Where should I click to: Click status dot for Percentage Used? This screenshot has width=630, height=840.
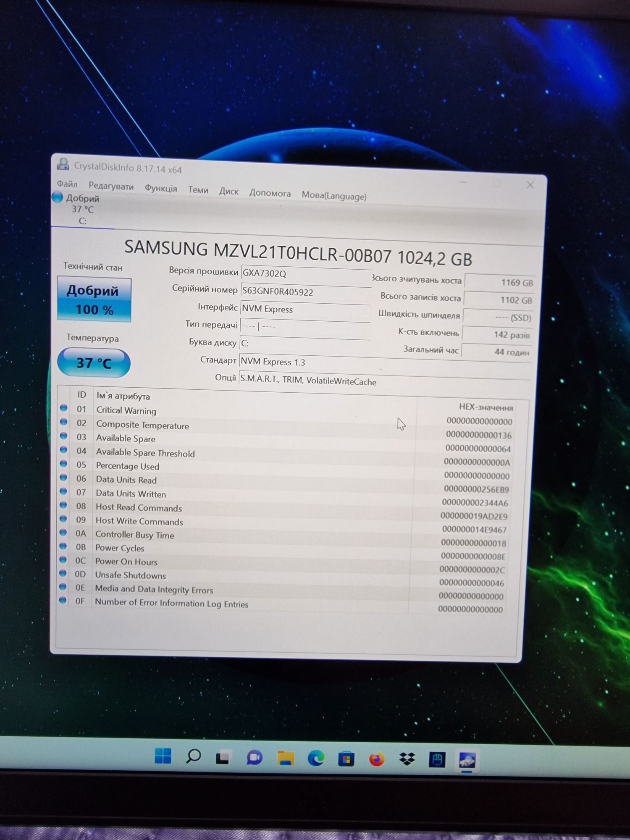(63, 464)
